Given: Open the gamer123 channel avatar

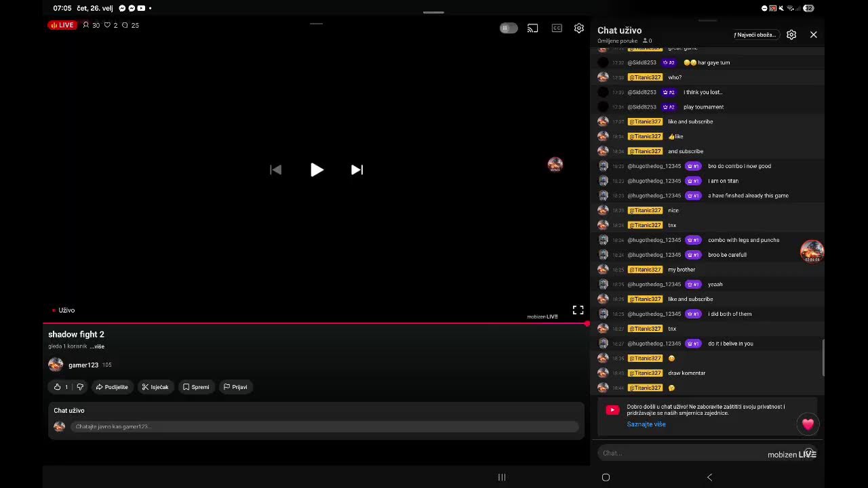Looking at the screenshot, I should pyautogui.click(x=56, y=365).
